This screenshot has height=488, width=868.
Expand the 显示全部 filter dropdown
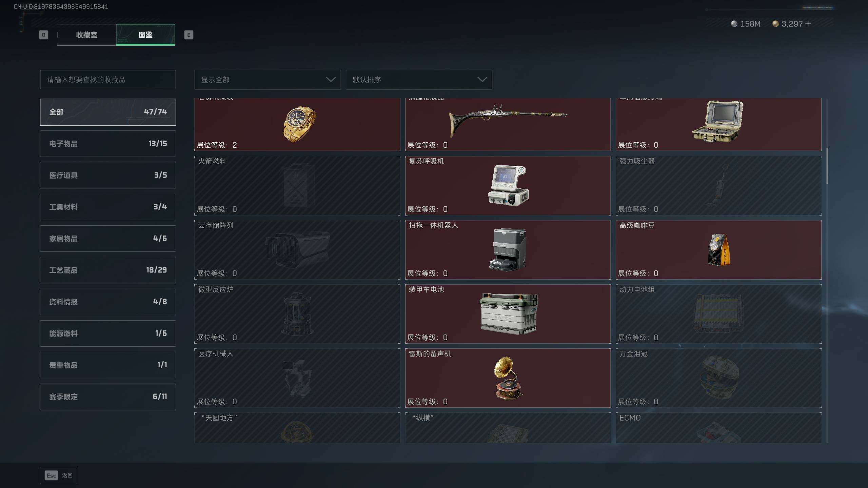(268, 80)
